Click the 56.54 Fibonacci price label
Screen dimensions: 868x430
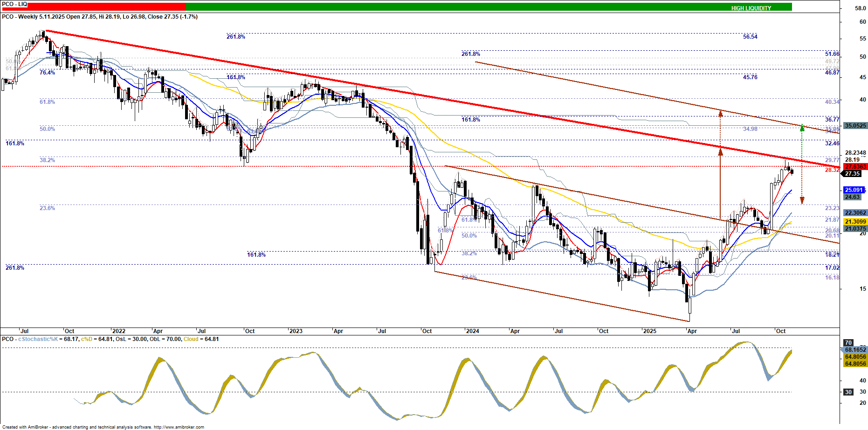[x=750, y=37]
